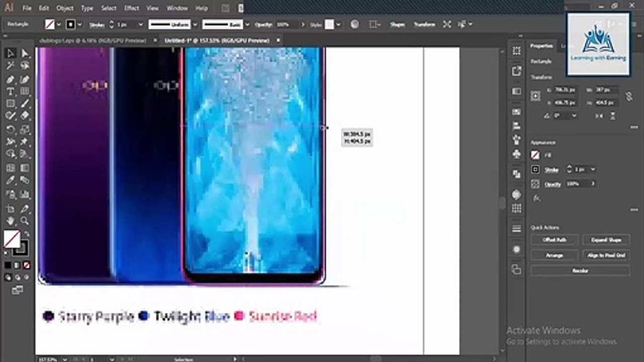Image resolution: width=644 pixels, height=362 pixels.
Task: Select the Gradient tool
Action: [x=24, y=168]
